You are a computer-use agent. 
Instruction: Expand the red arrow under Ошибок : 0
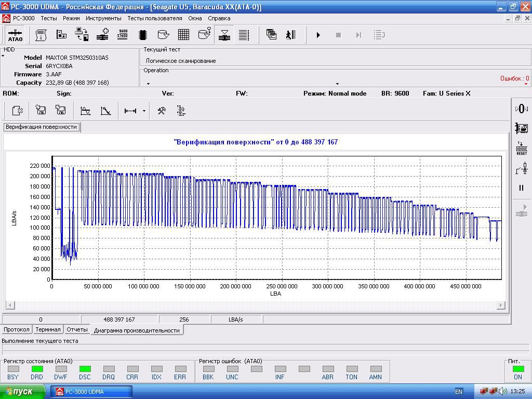click(x=526, y=84)
